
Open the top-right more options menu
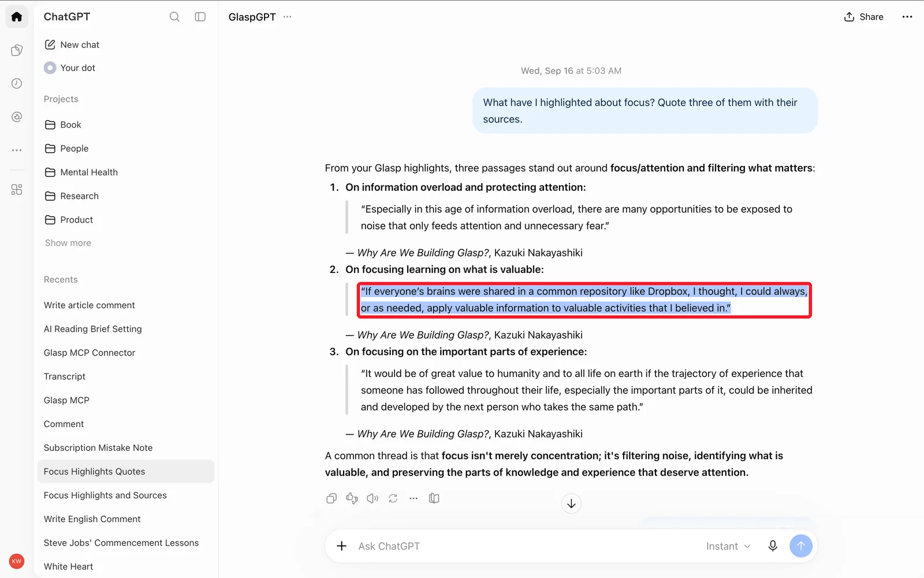click(x=907, y=17)
